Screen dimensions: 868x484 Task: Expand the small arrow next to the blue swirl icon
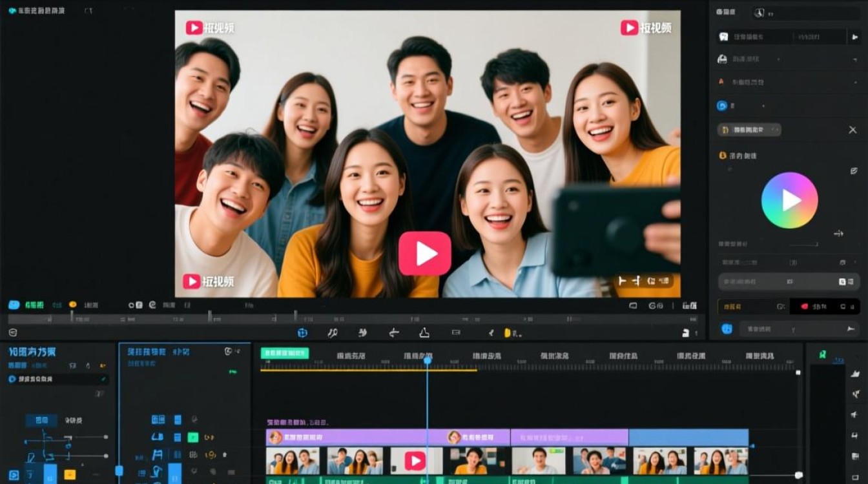[x=763, y=105]
